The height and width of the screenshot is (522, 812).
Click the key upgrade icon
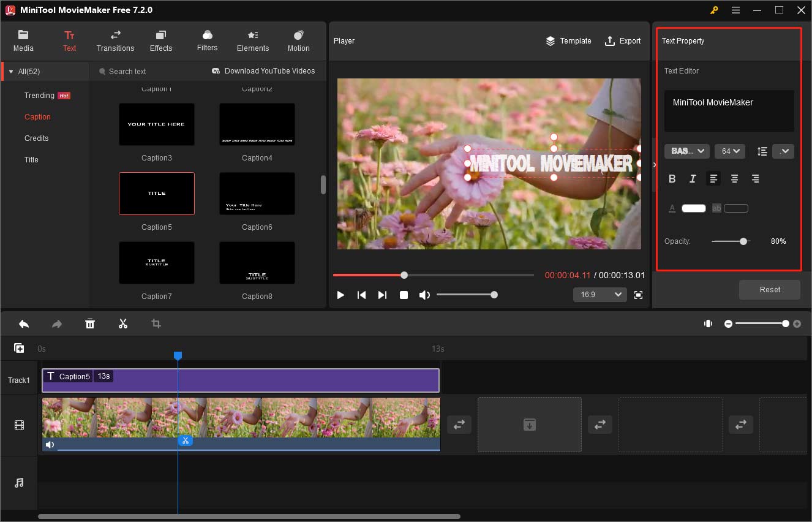[x=714, y=10]
